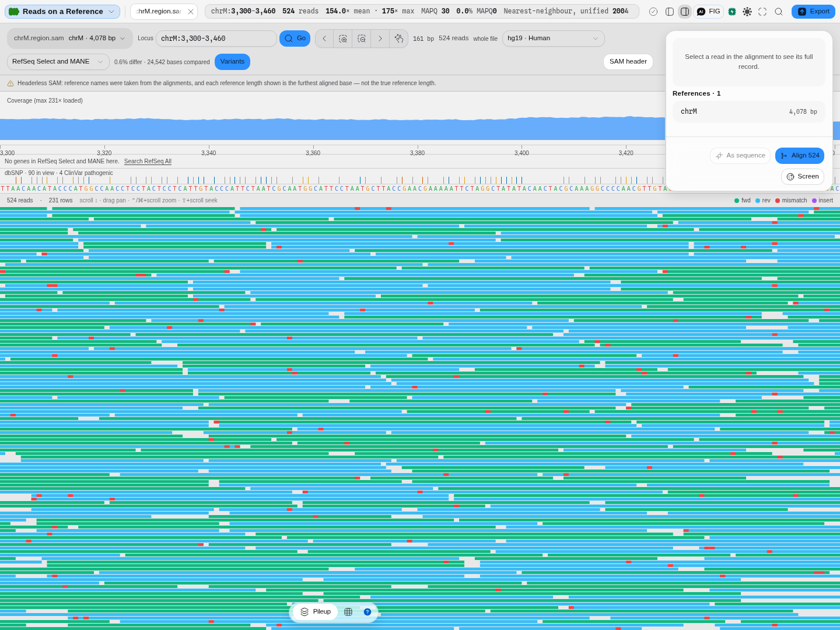Click the circled checkmark status icon
Image resolution: width=840 pixels, height=630 pixels.
(x=653, y=12)
